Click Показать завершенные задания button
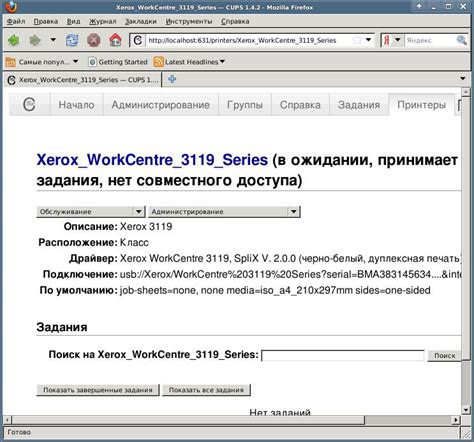Screen dimensions: 474x442 98,390
